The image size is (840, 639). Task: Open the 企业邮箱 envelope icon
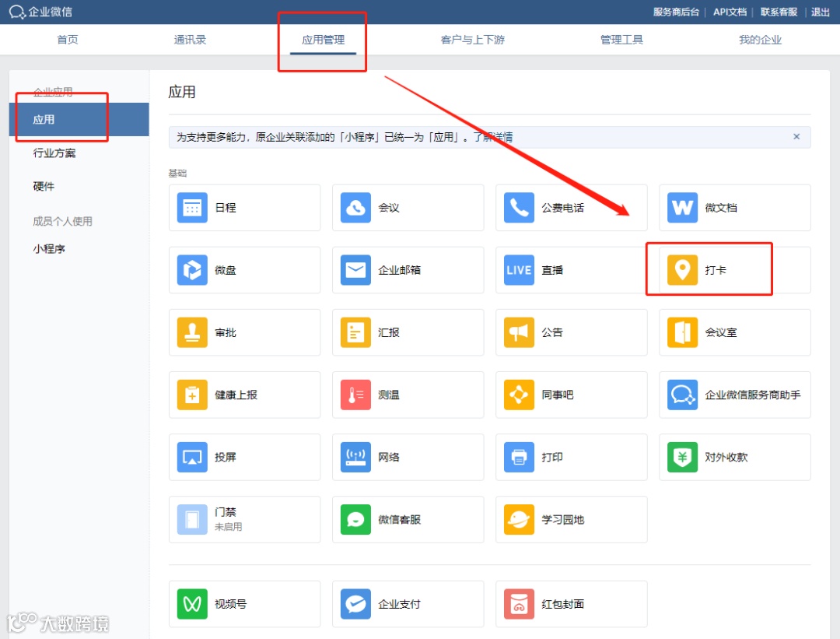[x=355, y=270]
